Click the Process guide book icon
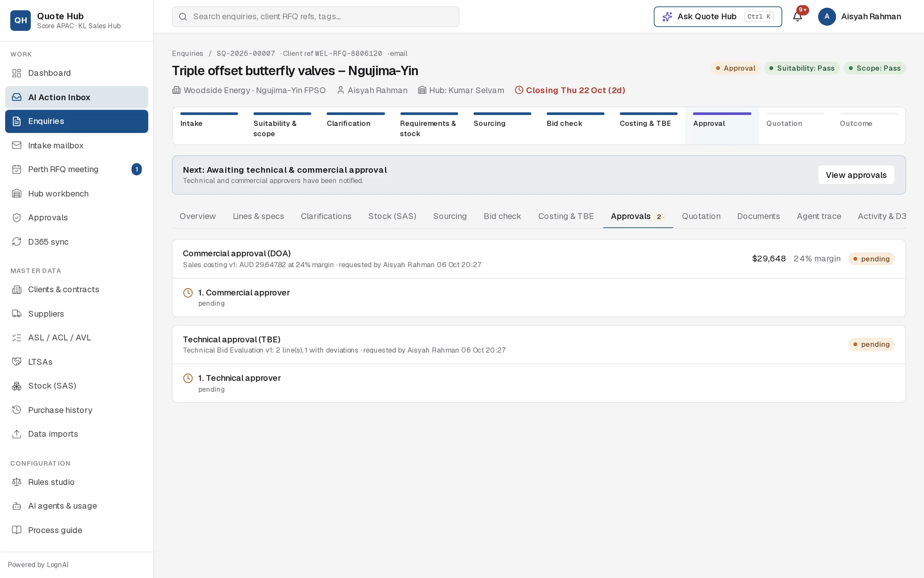The image size is (924, 578). (17, 530)
